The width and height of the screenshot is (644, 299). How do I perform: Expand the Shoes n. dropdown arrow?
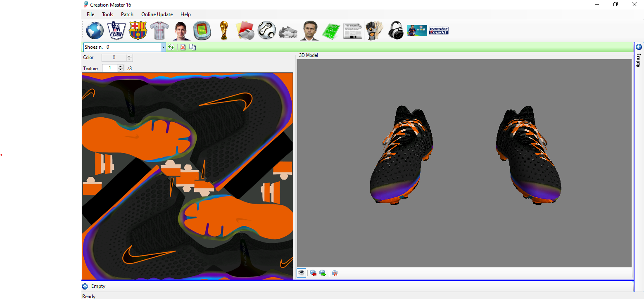163,47
